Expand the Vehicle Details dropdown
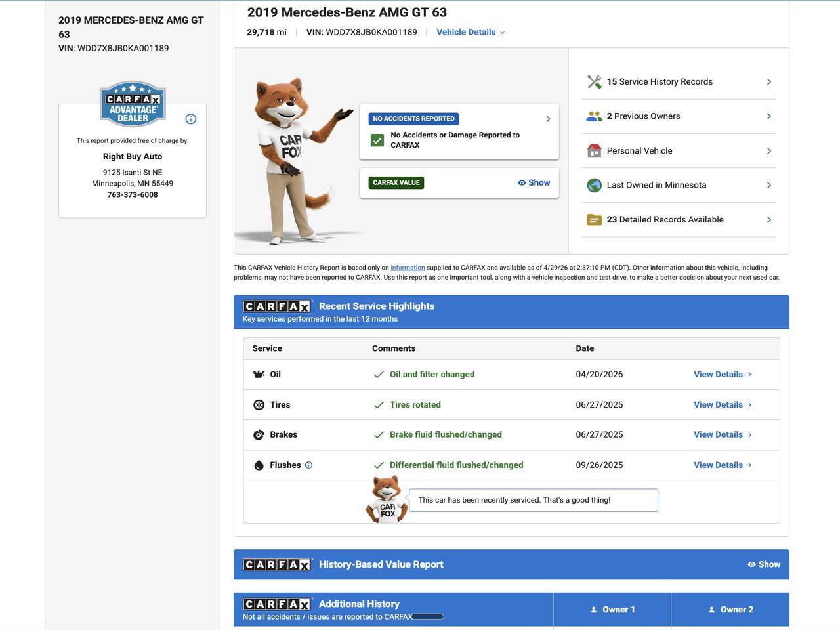This screenshot has width=840, height=630. tap(471, 32)
